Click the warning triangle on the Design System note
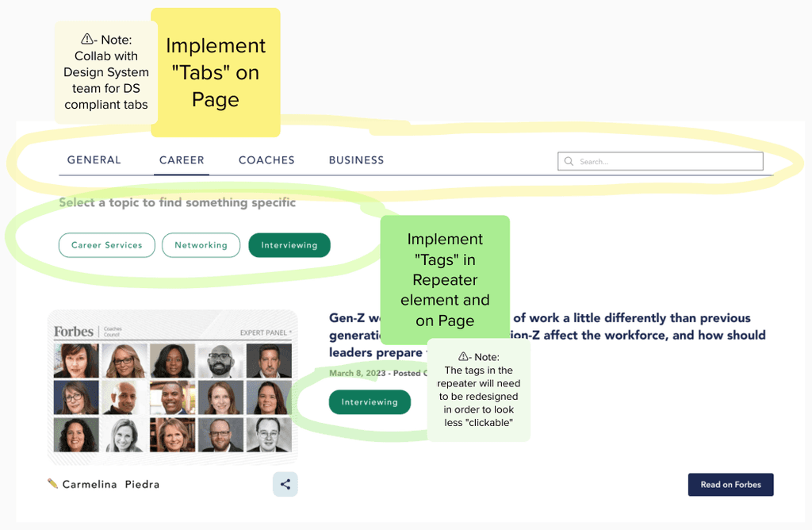Image resolution: width=812 pixels, height=530 pixels. point(87,39)
